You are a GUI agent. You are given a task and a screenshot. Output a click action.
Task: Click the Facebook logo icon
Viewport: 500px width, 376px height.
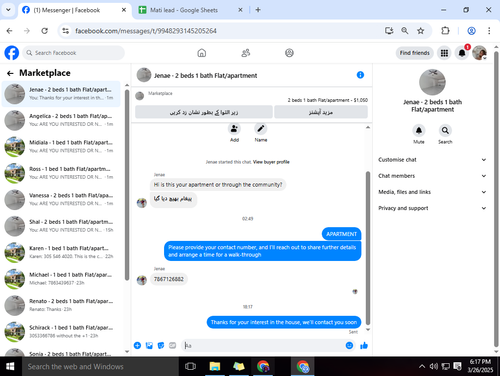[x=12, y=53]
